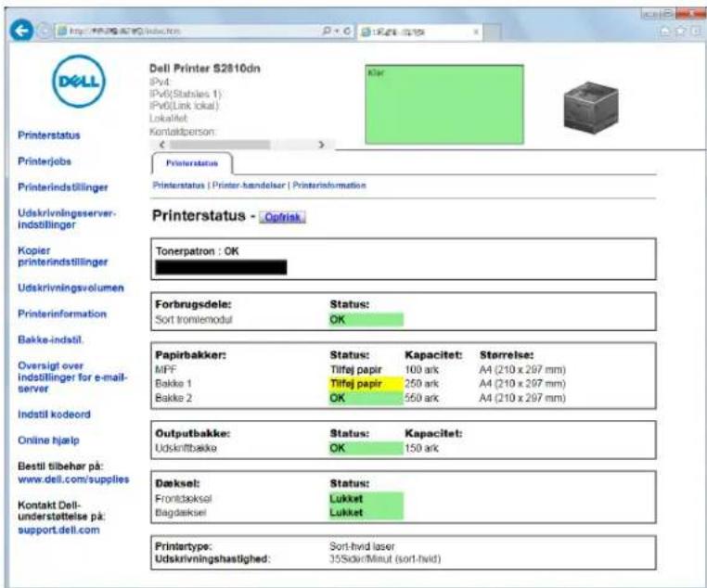Select the Printerstatus tab
707x588 pixels.
pyautogui.click(x=192, y=163)
